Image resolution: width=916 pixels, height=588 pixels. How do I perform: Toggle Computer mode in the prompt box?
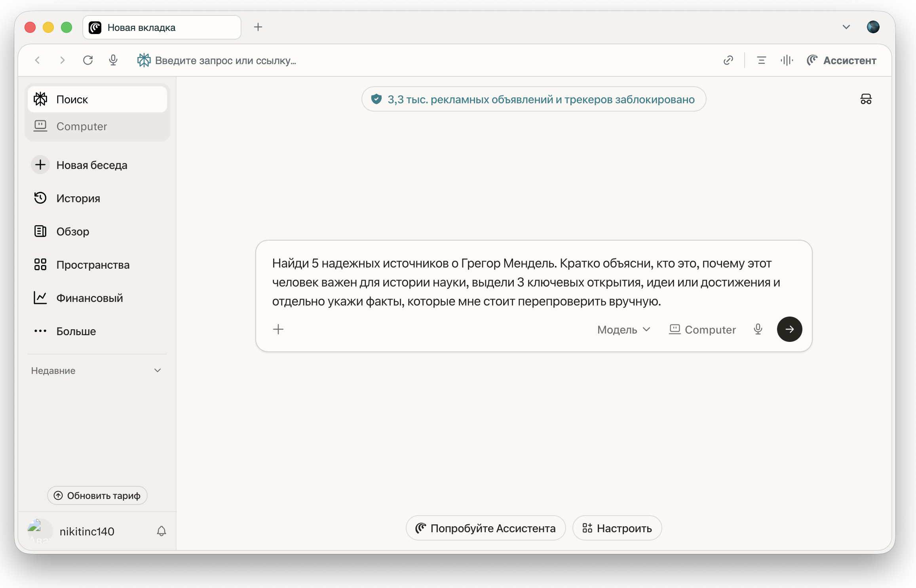702,330
